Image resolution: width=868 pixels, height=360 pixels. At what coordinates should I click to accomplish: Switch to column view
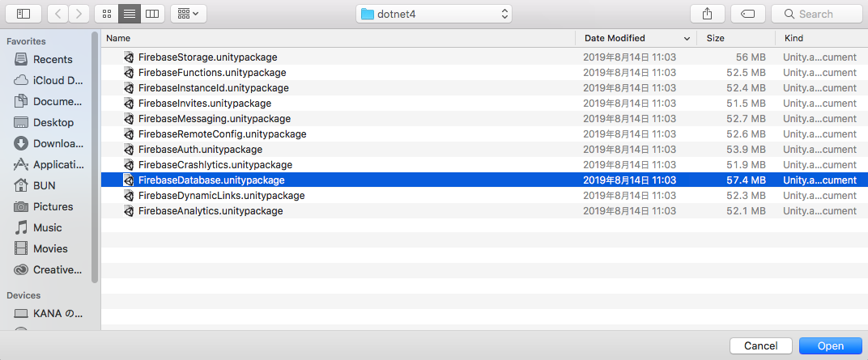click(153, 14)
